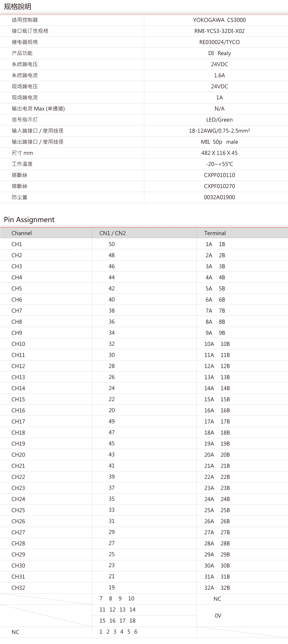The width and height of the screenshot is (288, 644).
Task: Click the YOKOGAWA CS3000 controller value
Action: pyautogui.click(x=219, y=20)
